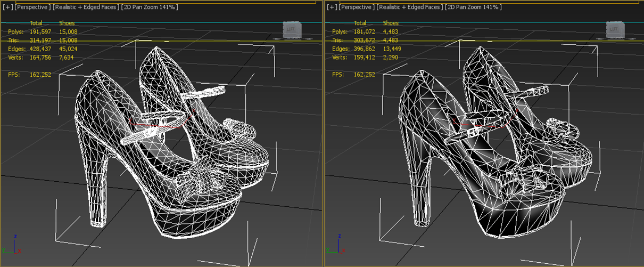Click 2D Pan Zoom 141% label in right viewport
Viewport: 644px width, 267px height.
coord(474,7)
